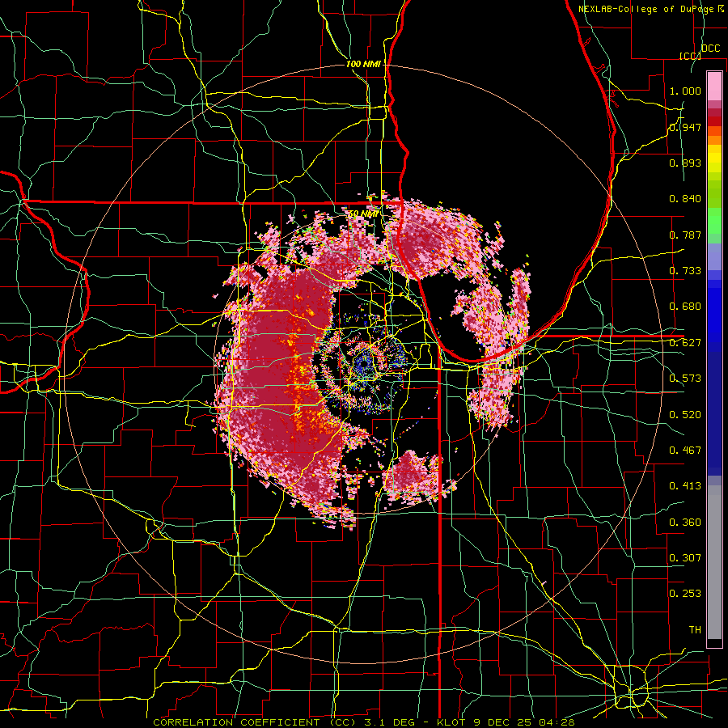
Task: Click the 0.893 scale value
Action: [x=685, y=163]
